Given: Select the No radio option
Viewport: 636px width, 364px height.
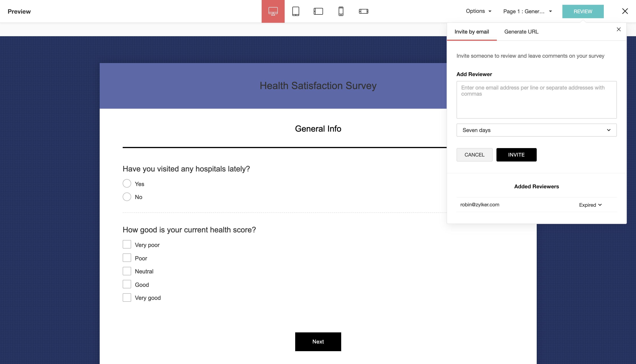Looking at the screenshot, I should point(127,197).
